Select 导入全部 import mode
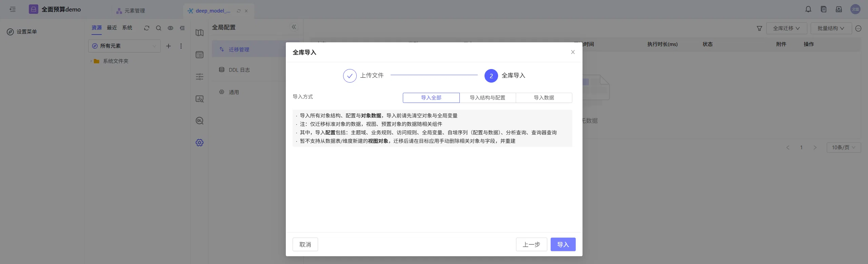This screenshot has height=264, width=868. [x=431, y=98]
